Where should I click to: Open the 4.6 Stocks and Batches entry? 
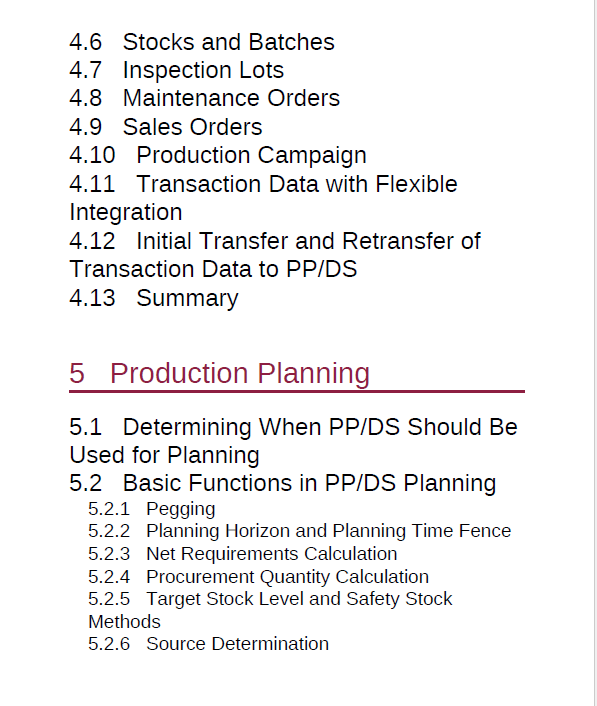[202, 42]
